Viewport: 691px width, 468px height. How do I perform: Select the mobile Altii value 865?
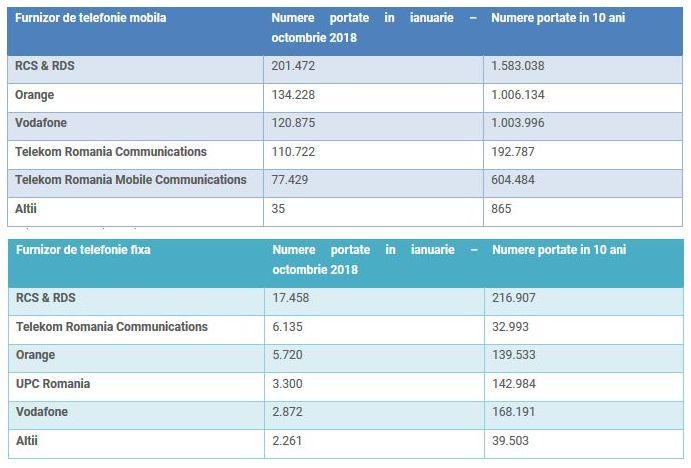tap(503, 209)
